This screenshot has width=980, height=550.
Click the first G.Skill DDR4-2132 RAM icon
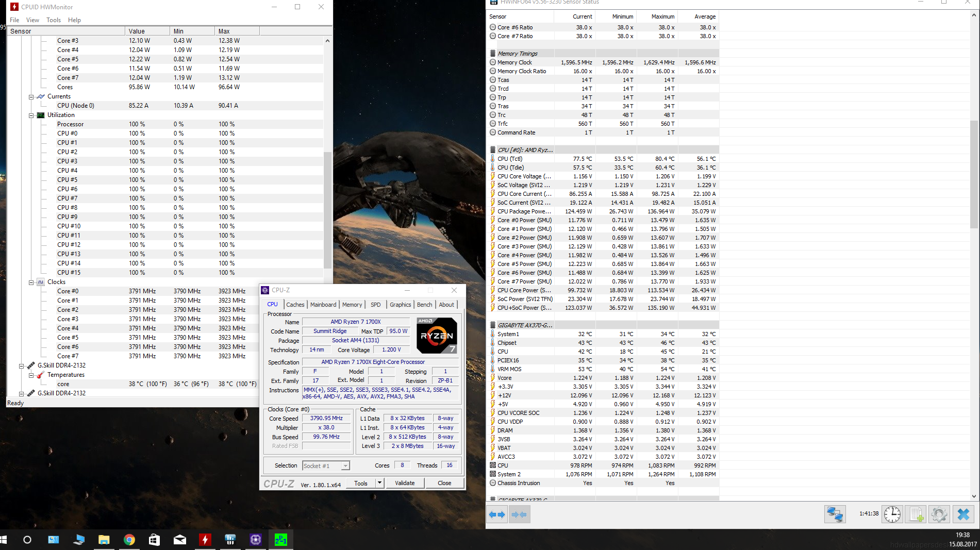click(31, 365)
